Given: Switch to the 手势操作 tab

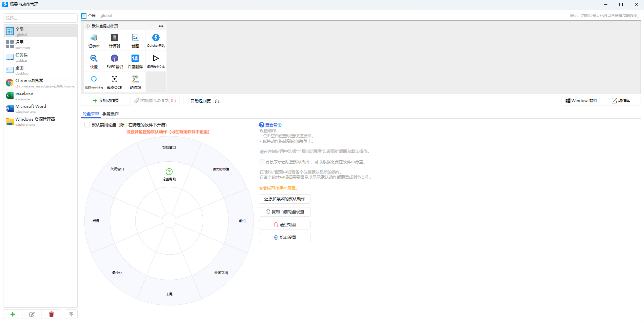Looking at the screenshot, I should coord(110,114).
